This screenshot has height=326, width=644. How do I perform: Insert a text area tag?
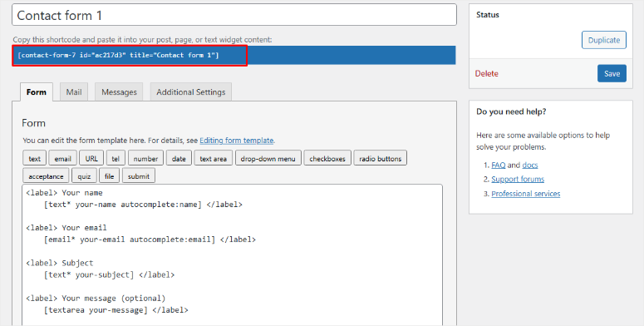coord(214,159)
